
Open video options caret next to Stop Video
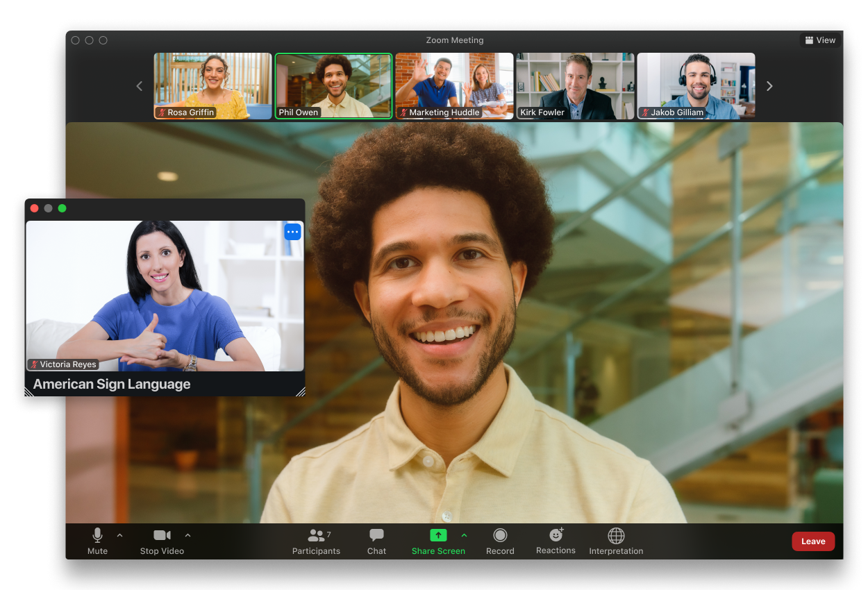click(x=187, y=535)
